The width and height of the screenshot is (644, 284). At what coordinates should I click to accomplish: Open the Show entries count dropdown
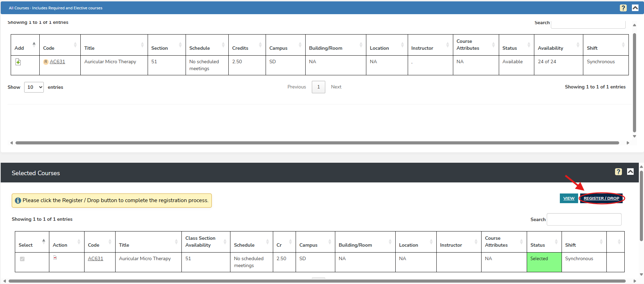34,87
